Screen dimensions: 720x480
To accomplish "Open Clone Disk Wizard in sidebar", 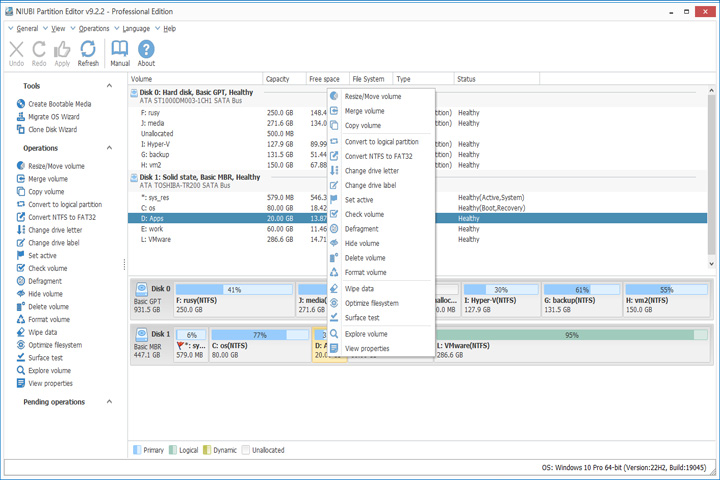I will 47,130.
